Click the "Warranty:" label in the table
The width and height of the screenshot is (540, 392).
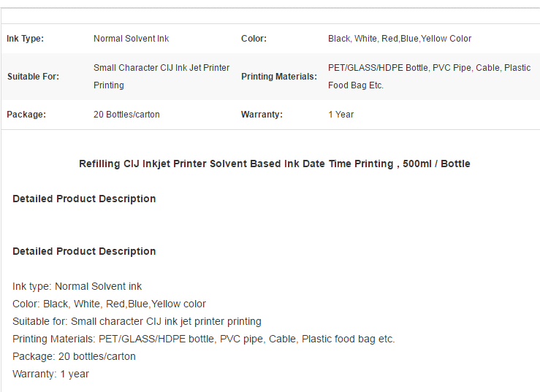[262, 115]
